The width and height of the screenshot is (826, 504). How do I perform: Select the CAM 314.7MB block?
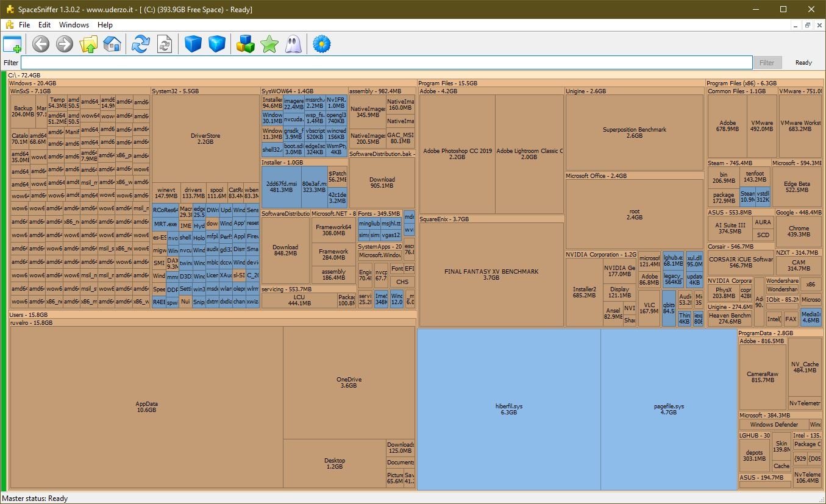pos(799,266)
